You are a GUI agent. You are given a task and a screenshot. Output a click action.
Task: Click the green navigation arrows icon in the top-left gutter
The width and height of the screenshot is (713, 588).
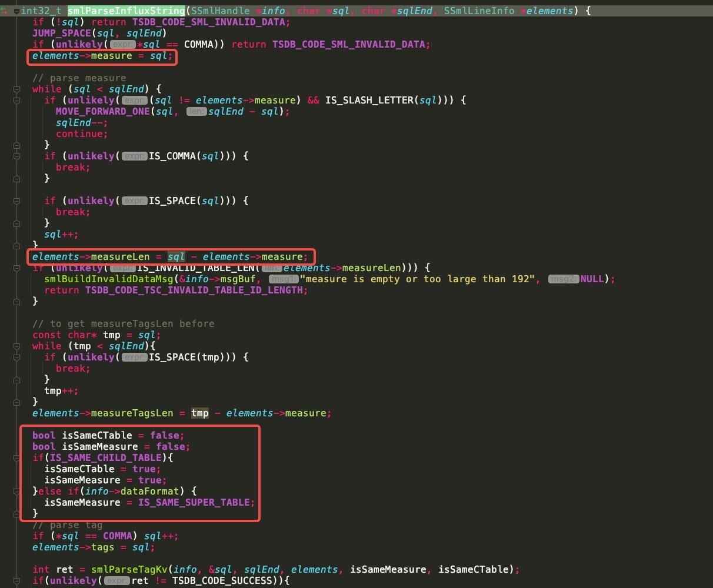[5, 10]
